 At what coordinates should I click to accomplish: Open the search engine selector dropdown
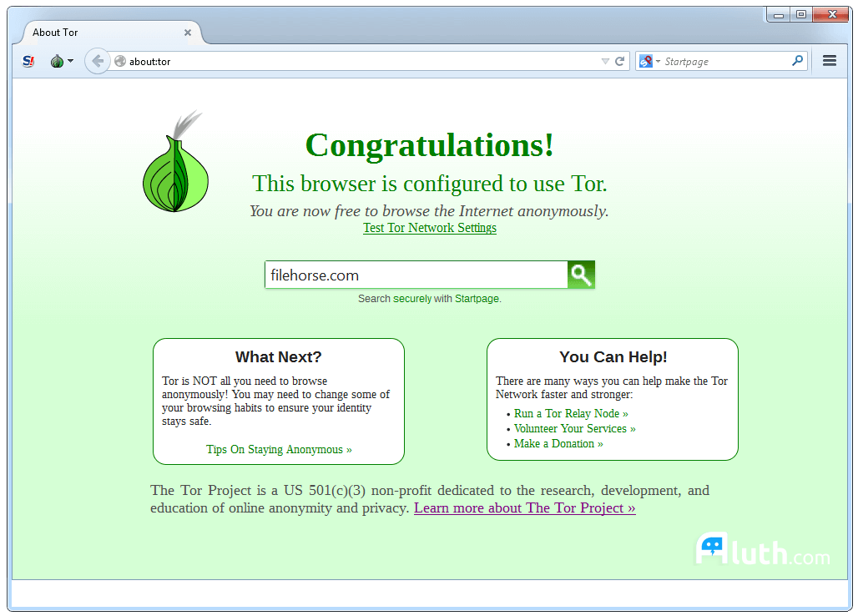pyautogui.click(x=649, y=61)
